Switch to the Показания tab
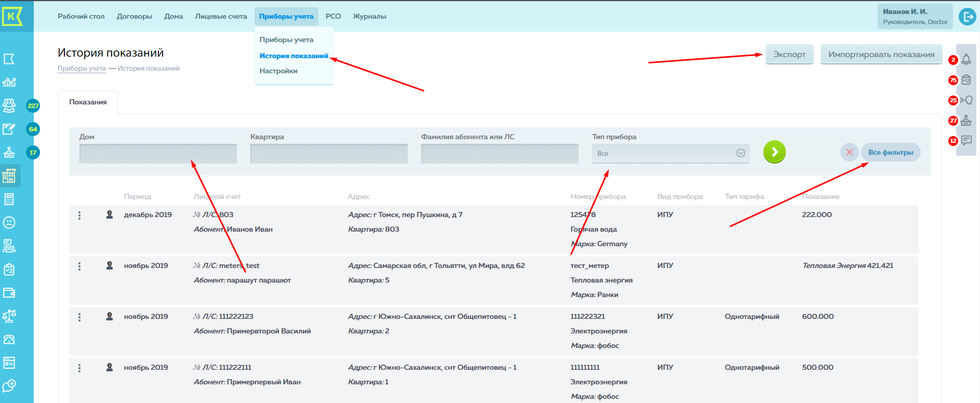Viewport: 980px width, 403px height. tap(88, 102)
